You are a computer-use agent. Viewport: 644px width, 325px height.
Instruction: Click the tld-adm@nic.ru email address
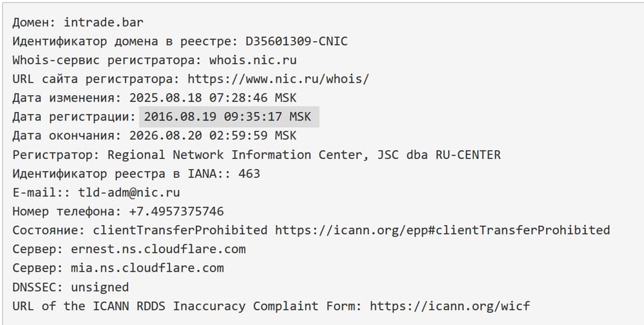[x=129, y=192]
